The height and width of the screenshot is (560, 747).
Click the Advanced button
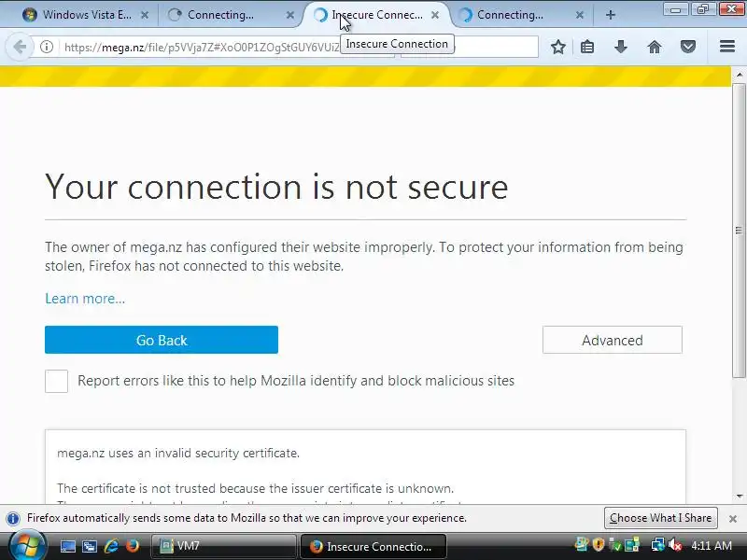pyautogui.click(x=613, y=340)
